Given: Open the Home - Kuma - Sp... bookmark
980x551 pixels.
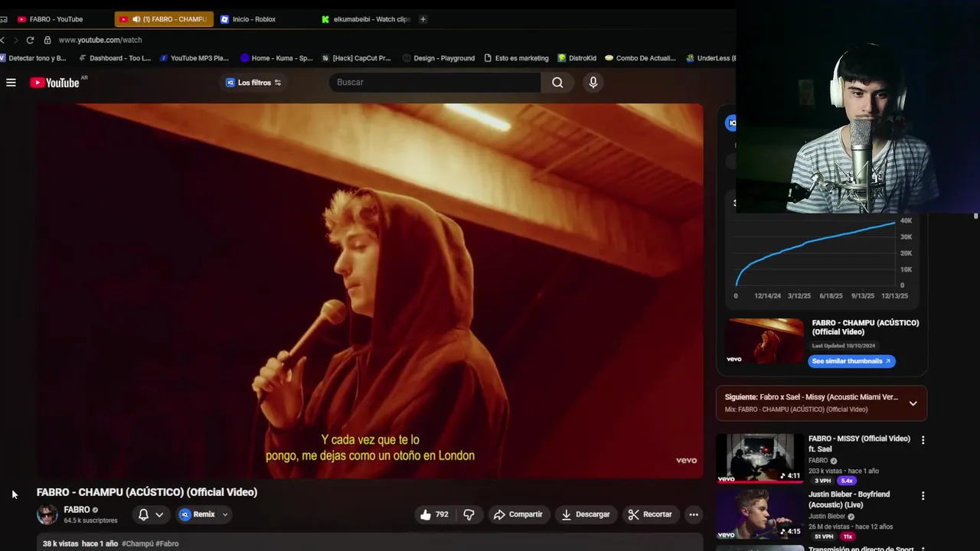Looking at the screenshot, I should point(276,58).
